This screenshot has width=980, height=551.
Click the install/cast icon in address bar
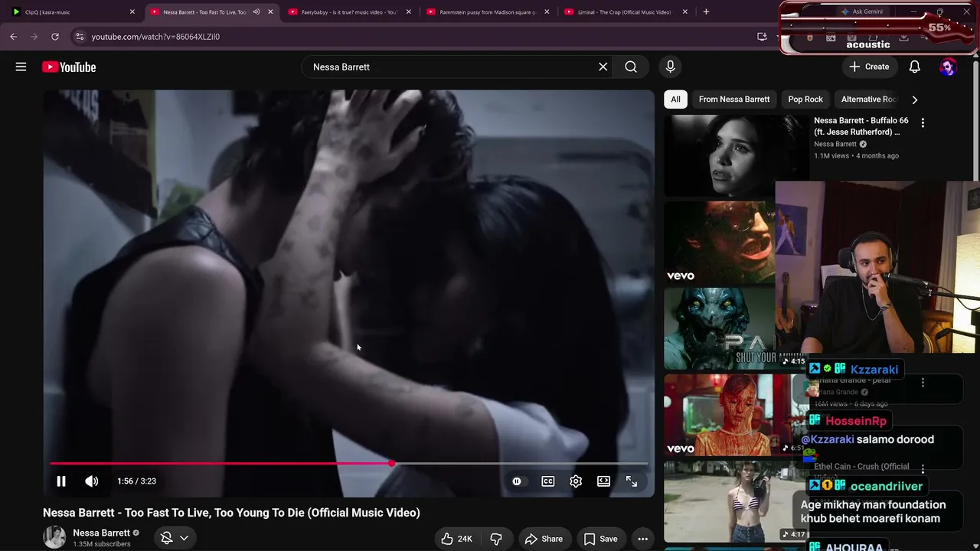(x=762, y=37)
